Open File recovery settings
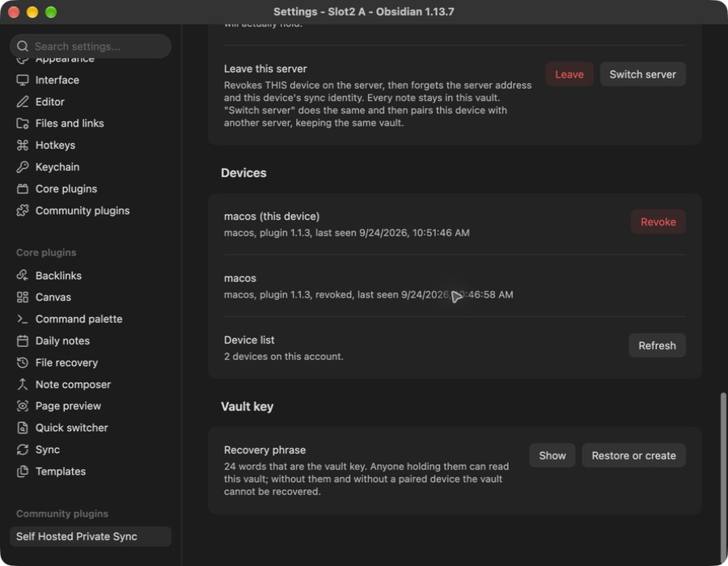Image resolution: width=728 pixels, height=566 pixels. [91, 362]
